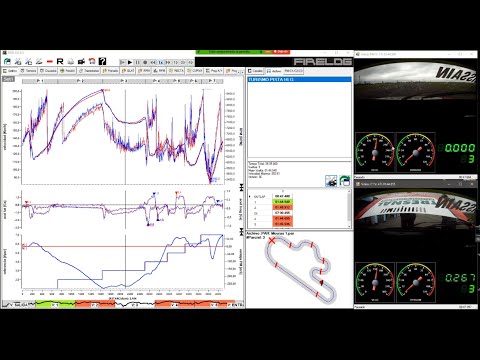The width and height of the screenshot is (480, 360).
Task: Select lap 1 green time in lap table
Action: (x=283, y=202)
